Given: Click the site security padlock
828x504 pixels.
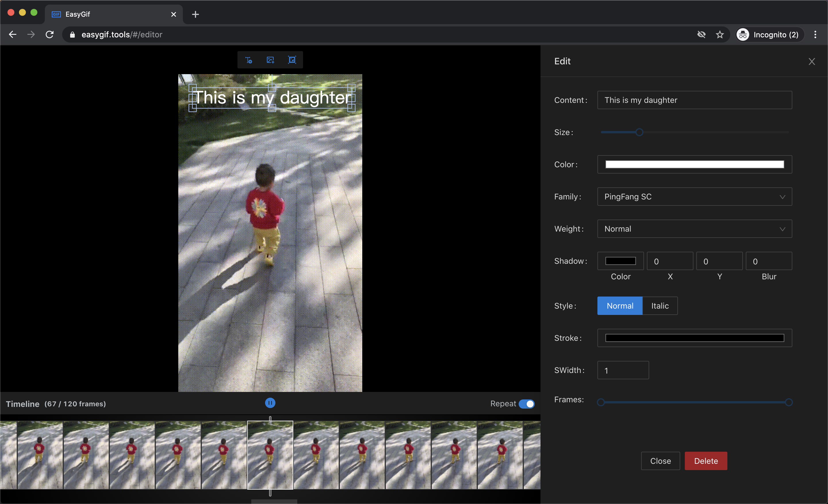Looking at the screenshot, I should (72, 34).
